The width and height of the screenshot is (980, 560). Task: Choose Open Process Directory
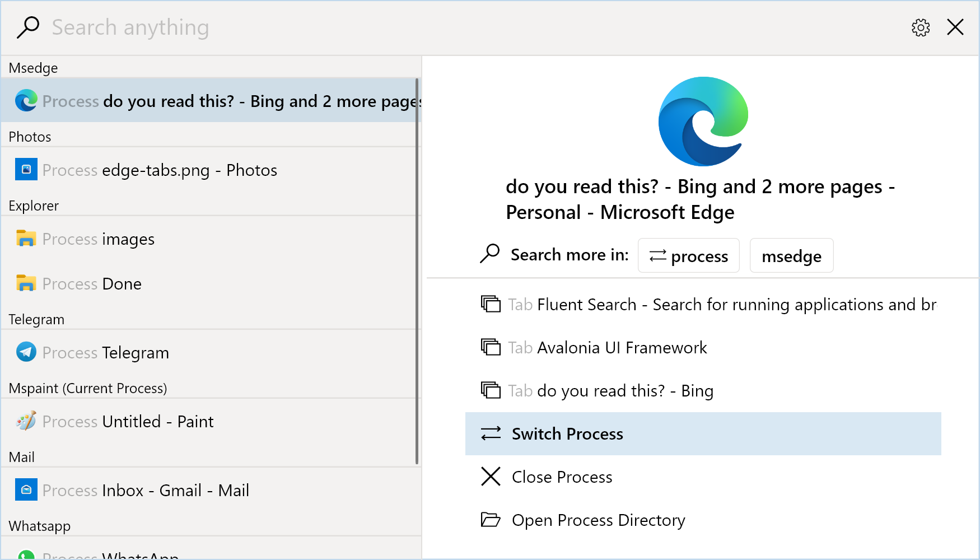[598, 520]
